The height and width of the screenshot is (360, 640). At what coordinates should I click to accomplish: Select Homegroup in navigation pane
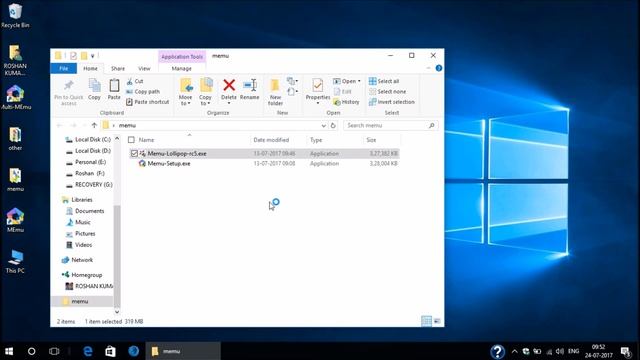pyautogui.click(x=82, y=275)
